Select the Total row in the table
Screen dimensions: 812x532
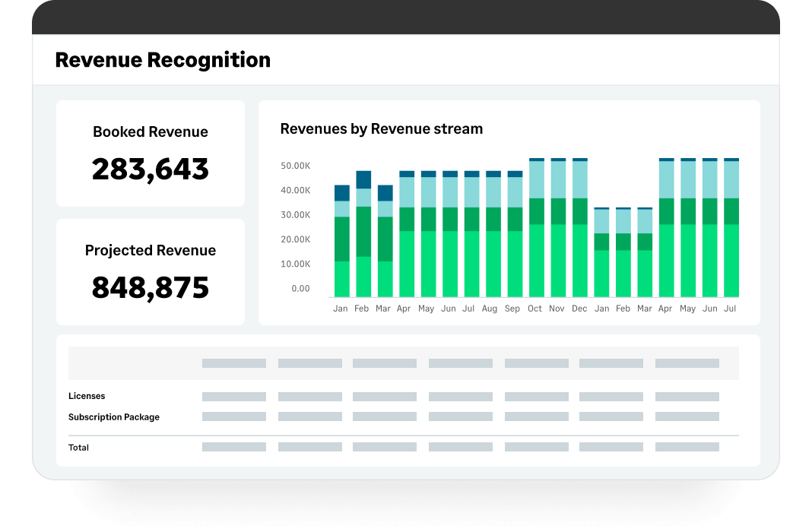(78, 448)
